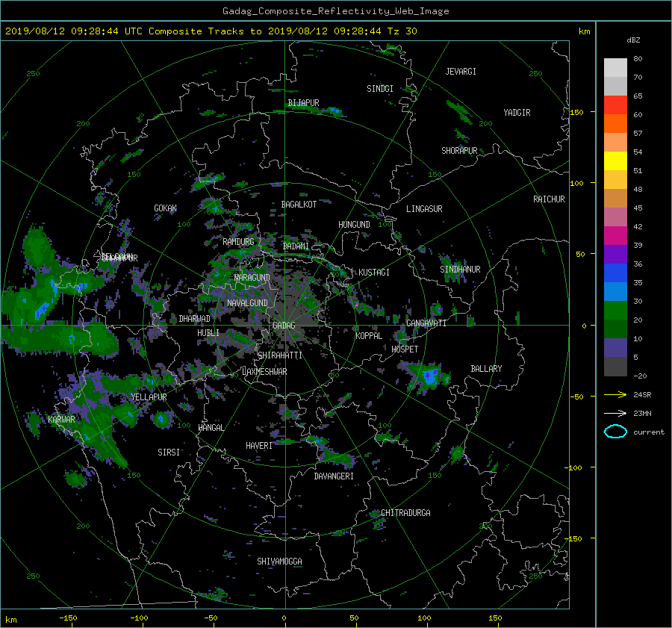Click the SHORAPUR city label
This screenshot has height=628, width=672.
(x=459, y=151)
